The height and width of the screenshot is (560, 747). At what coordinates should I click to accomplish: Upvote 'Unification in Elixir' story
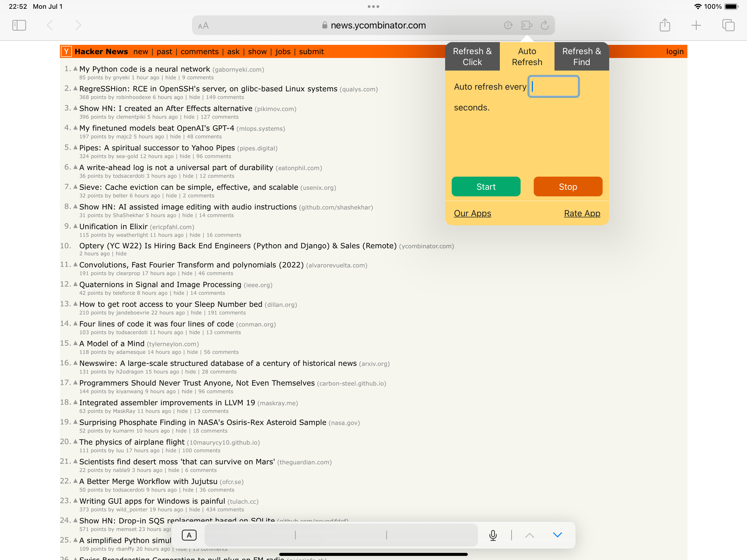pos(75,226)
